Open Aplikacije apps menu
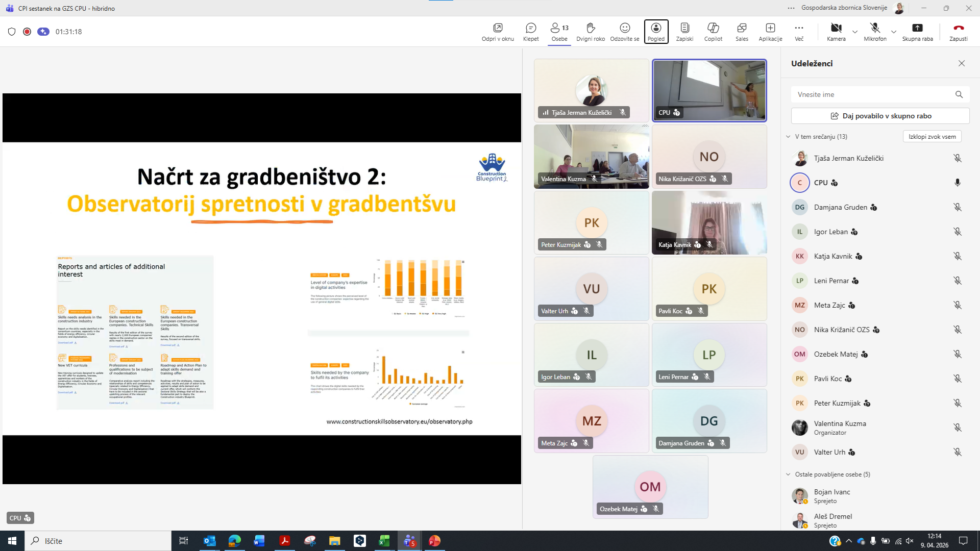Viewport: 980px width, 551px height. tap(770, 32)
